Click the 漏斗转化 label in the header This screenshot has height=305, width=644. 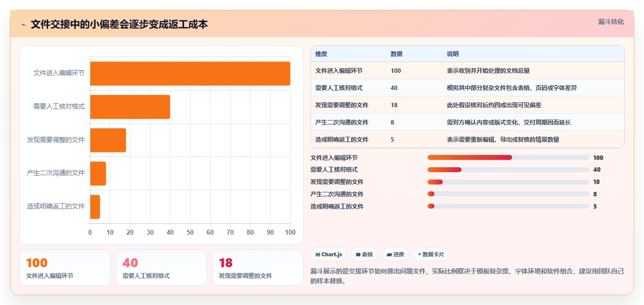(611, 22)
